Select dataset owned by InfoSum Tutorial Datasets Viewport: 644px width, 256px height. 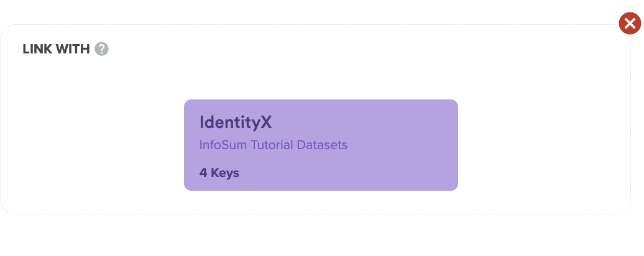321,145
